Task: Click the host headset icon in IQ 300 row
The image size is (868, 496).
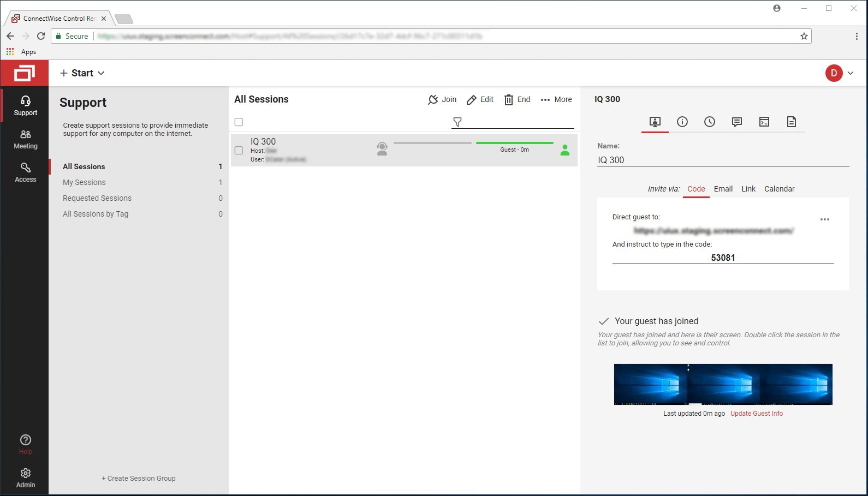Action: [x=382, y=148]
